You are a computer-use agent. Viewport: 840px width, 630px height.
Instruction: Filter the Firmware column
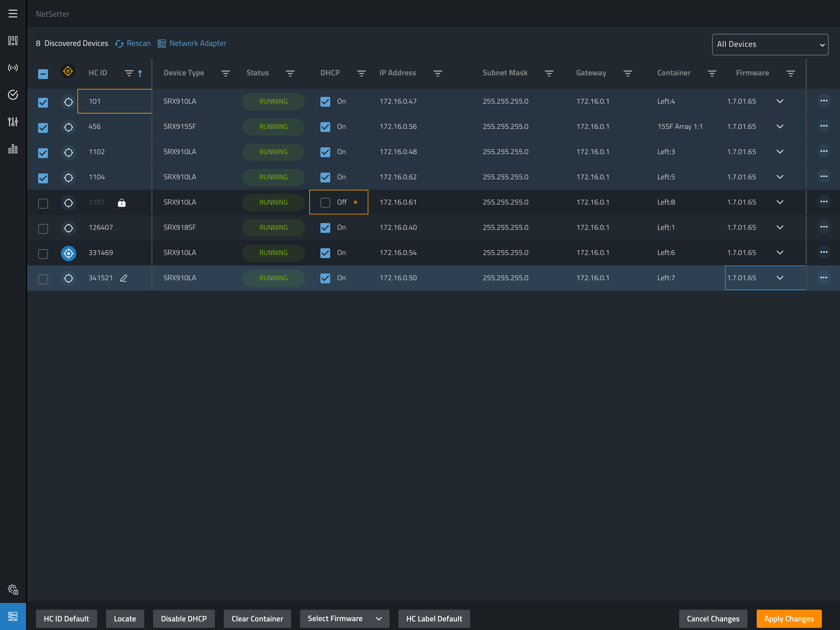[790, 73]
